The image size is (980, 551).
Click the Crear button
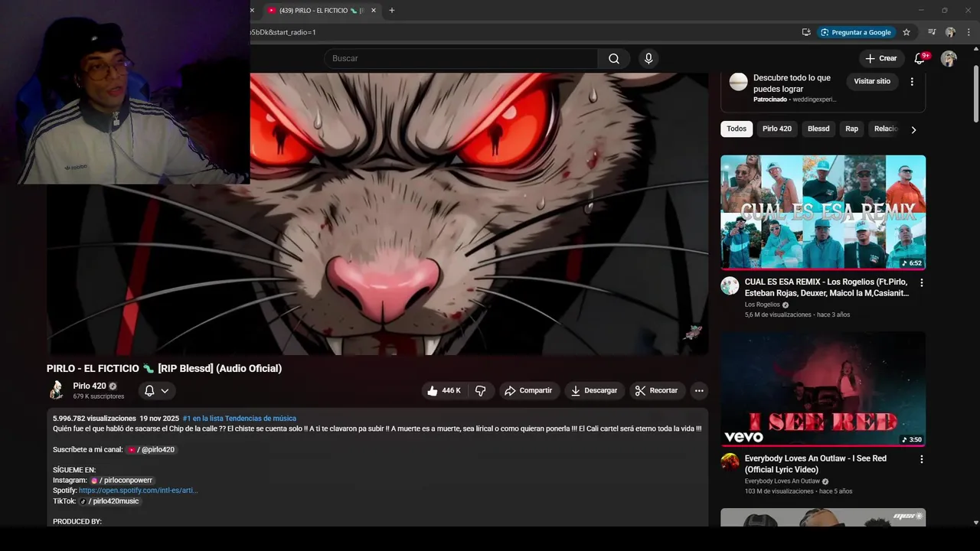[881, 59]
